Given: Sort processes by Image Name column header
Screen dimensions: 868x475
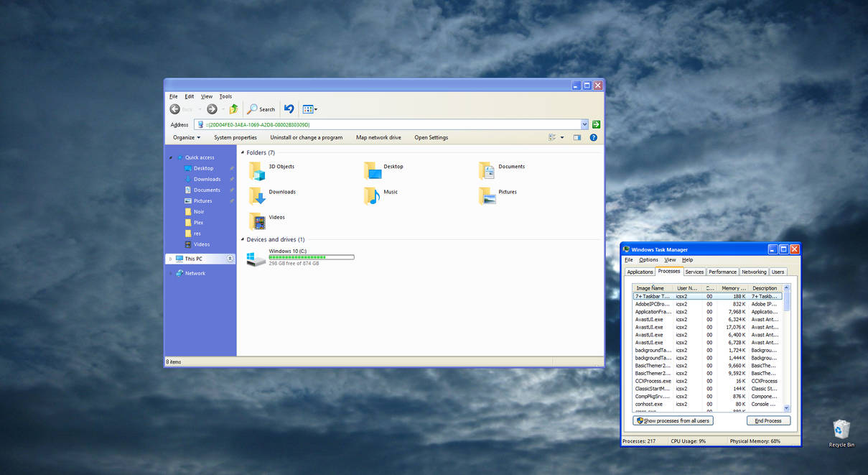Looking at the screenshot, I should point(651,288).
